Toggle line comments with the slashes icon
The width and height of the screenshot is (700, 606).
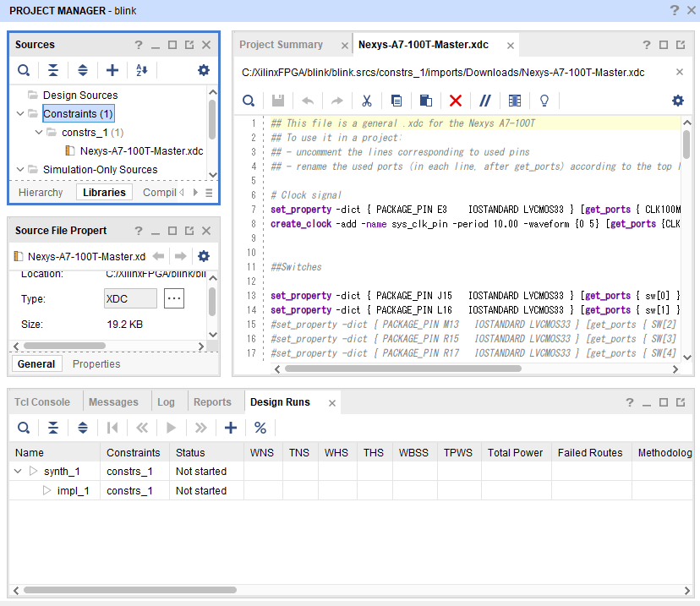coord(485,101)
